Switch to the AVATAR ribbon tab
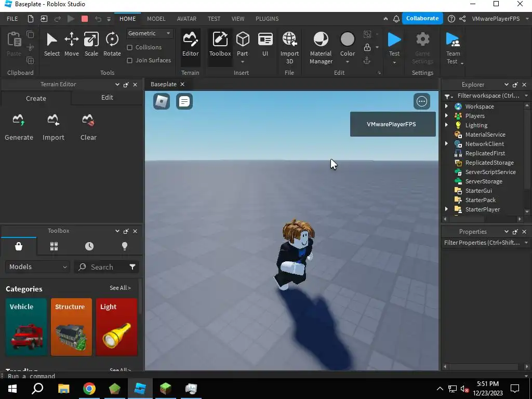This screenshot has height=399, width=532. pyautogui.click(x=187, y=19)
